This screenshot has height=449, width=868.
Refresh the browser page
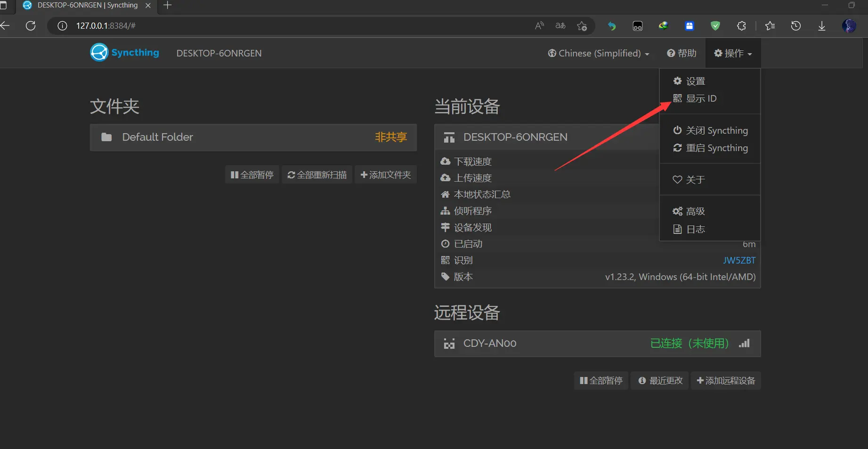(x=31, y=26)
